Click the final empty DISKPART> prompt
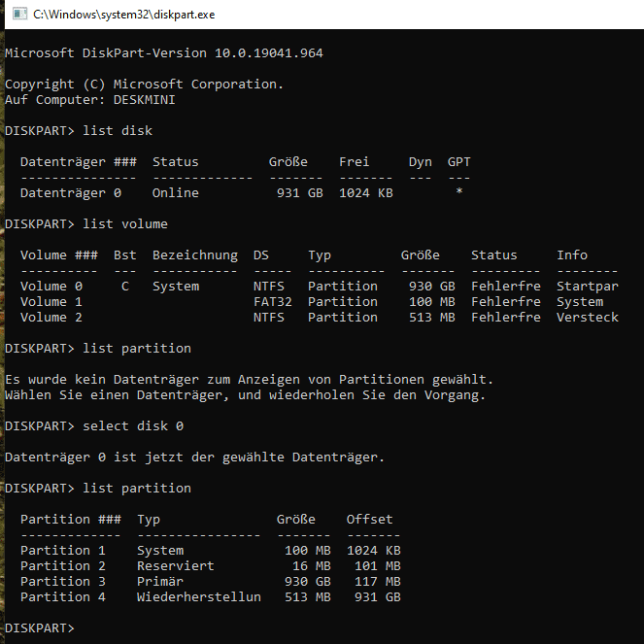644x644 pixels. point(40,628)
